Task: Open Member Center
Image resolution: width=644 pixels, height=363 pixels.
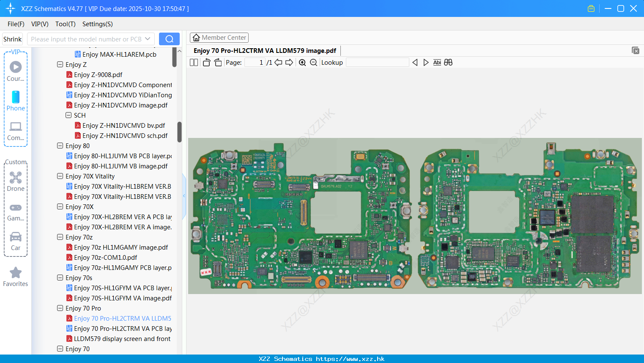Action: point(219,38)
